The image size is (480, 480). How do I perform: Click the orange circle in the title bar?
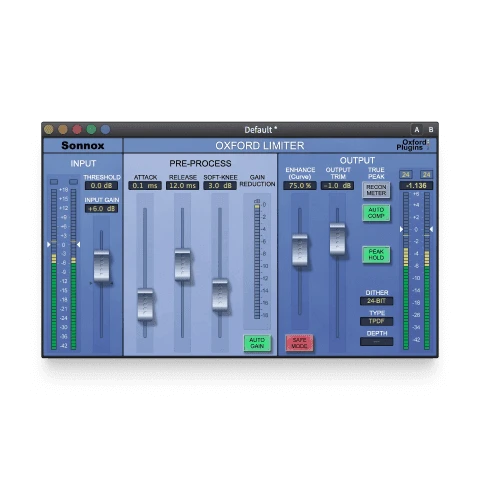(x=63, y=129)
